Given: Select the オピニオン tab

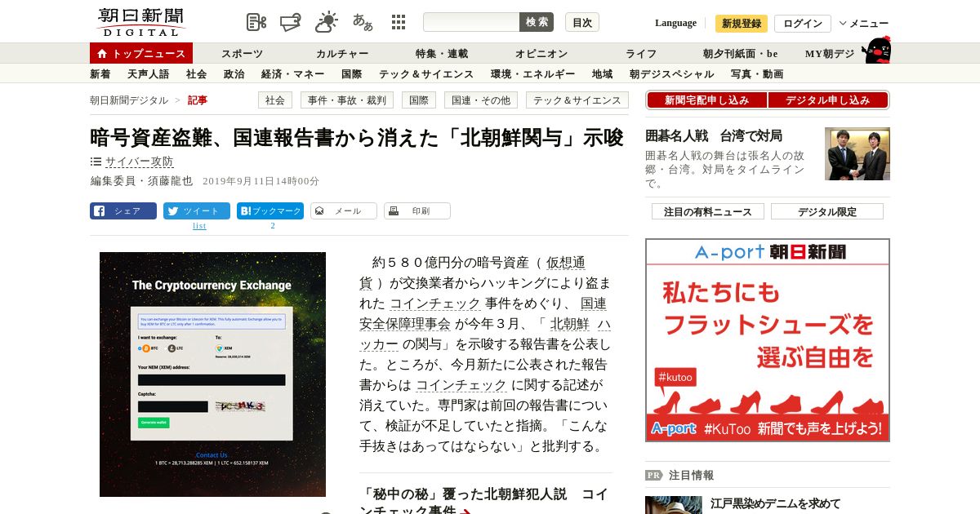Looking at the screenshot, I should click(541, 53).
